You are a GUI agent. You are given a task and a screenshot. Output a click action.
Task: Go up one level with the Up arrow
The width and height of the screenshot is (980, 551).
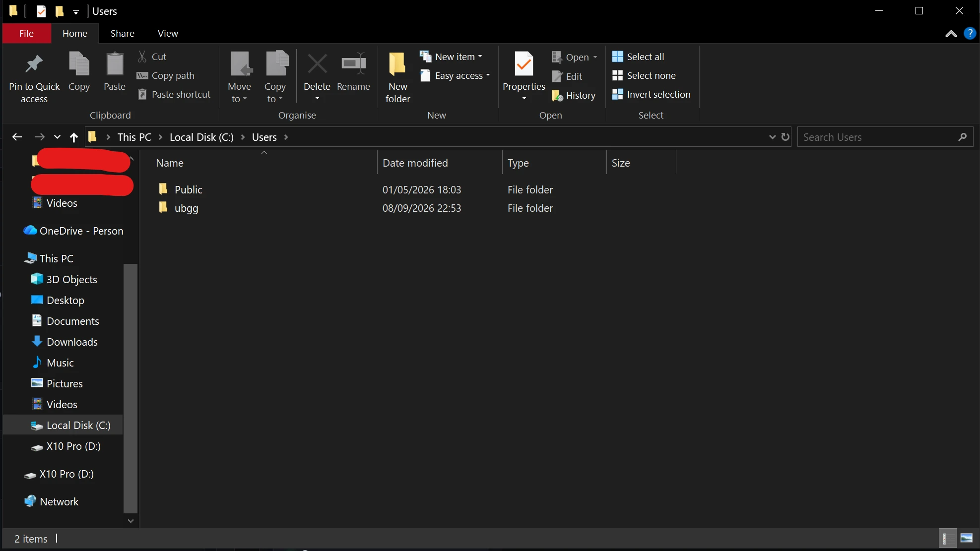coord(74,137)
